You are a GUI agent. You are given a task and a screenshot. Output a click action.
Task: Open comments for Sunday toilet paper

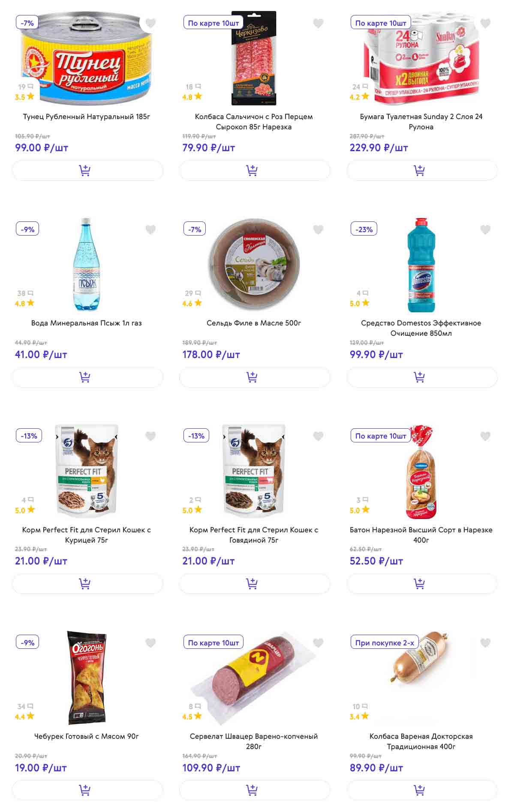360,87
